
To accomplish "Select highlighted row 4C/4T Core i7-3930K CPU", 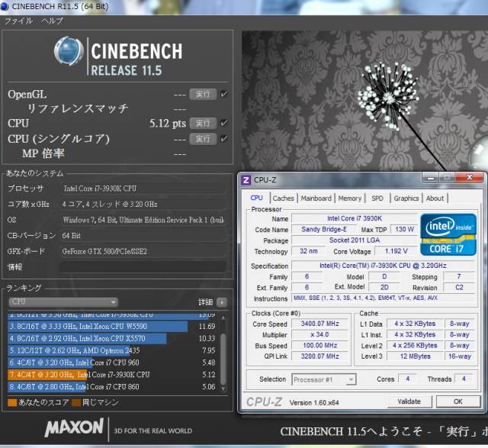I will [x=112, y=375].
